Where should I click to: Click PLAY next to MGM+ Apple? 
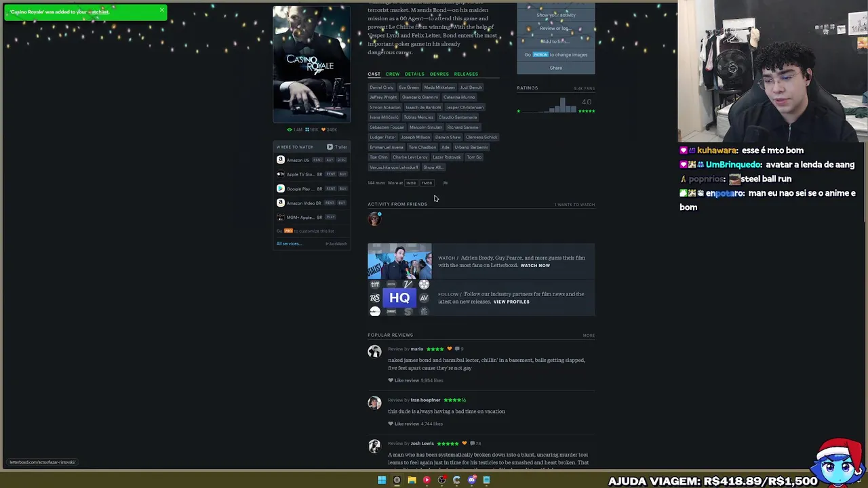330,217
